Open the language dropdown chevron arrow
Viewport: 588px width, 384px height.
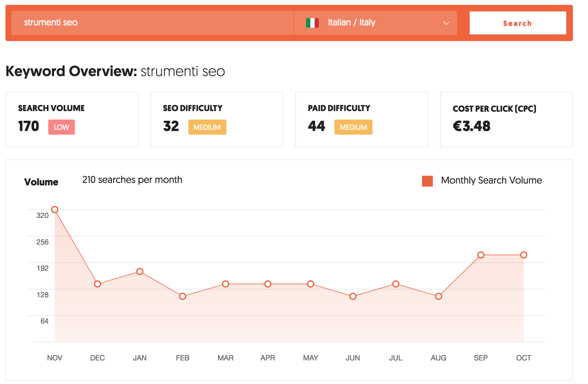(x=446, y=23)
